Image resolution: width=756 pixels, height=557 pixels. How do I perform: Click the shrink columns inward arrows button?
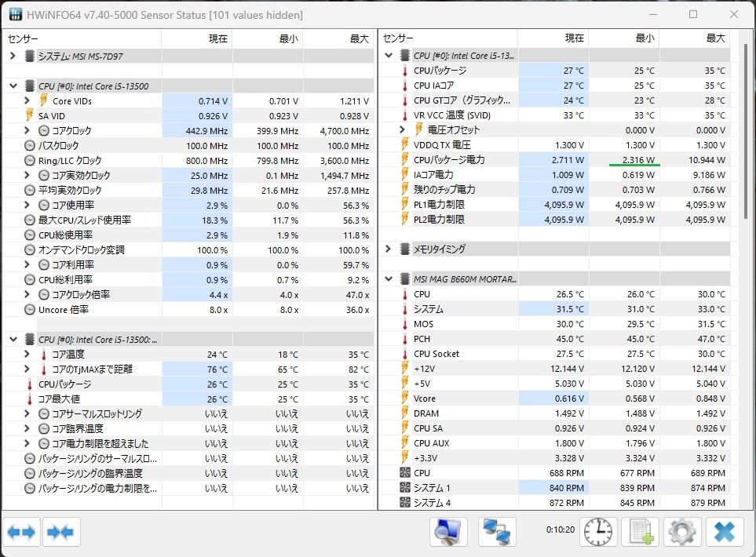60,532
